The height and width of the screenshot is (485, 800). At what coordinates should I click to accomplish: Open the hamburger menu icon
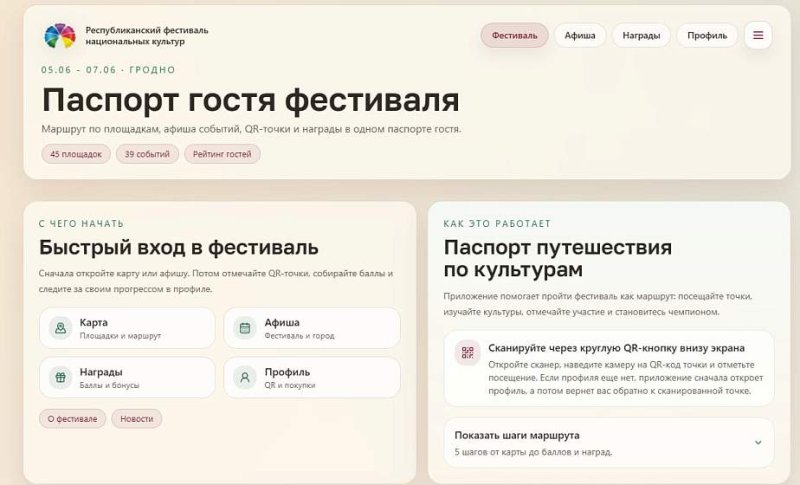[x=758, y=35]
